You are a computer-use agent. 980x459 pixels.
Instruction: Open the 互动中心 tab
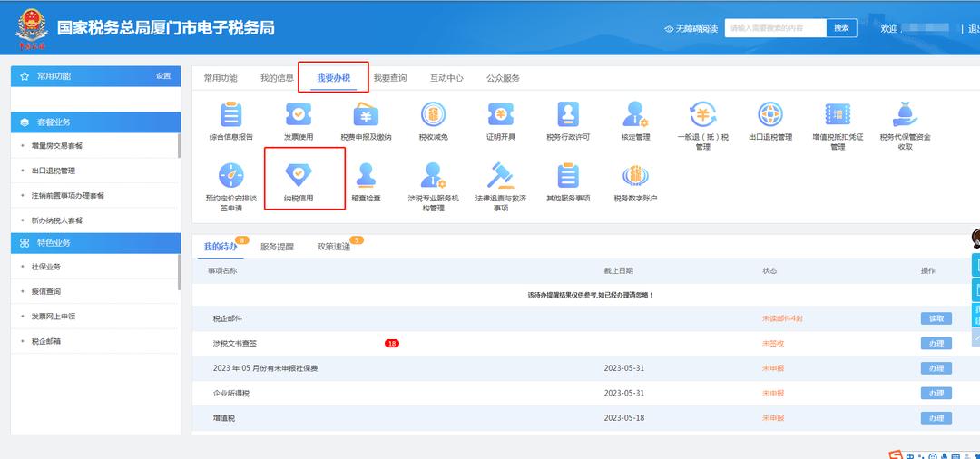[446, 78]
